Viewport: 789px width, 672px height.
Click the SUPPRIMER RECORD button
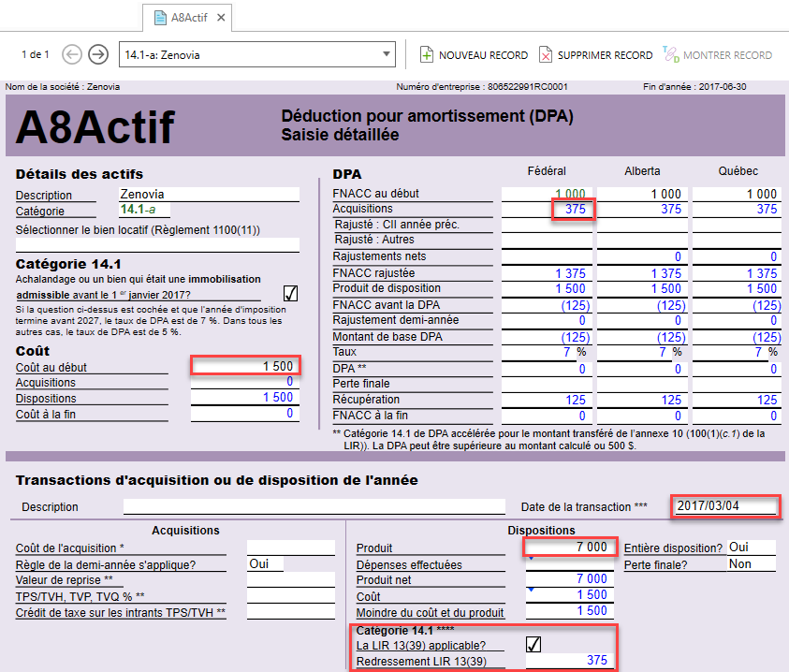point(596,55)
